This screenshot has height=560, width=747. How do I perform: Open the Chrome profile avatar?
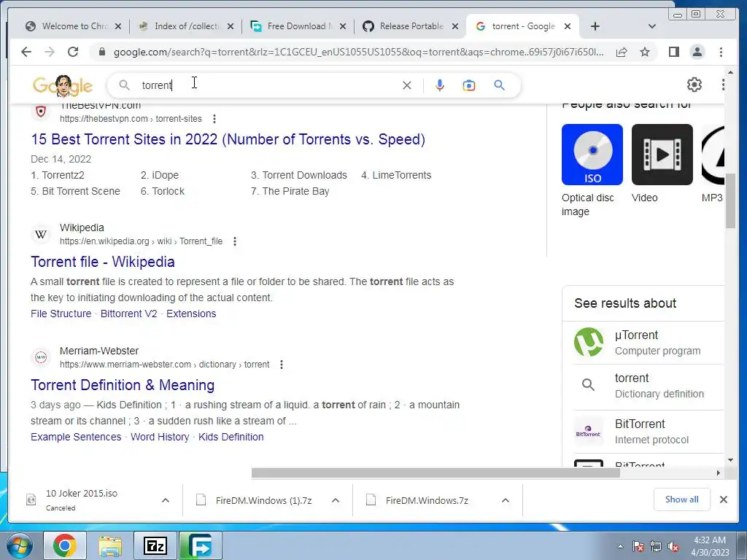coord(697,52)
